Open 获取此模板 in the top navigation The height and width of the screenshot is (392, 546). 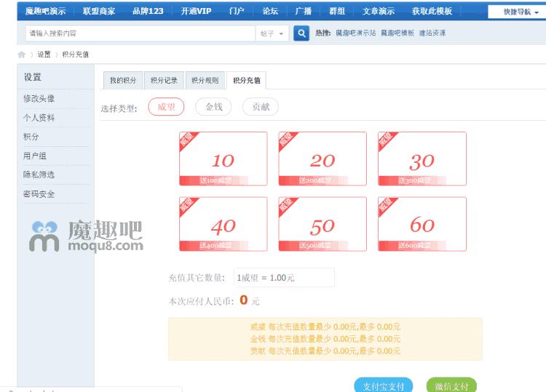(x=432, y=11)
